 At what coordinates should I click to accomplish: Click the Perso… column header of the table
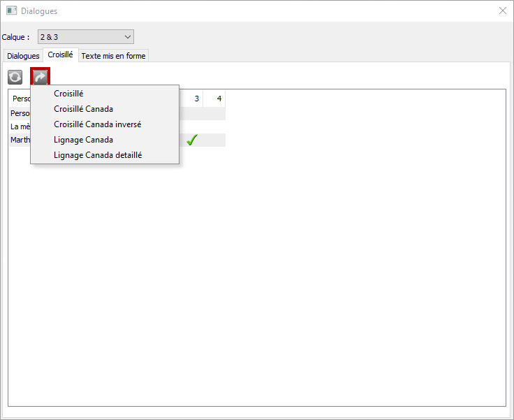point(21,99)
